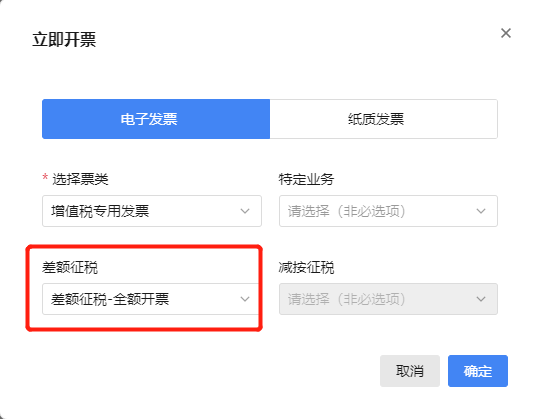Viewport: 533px width, 419px height.
Task: Click the 请选择（非必选项）placeholder under 特定业务
Action: pyautogui.click(x=346, y=211)
